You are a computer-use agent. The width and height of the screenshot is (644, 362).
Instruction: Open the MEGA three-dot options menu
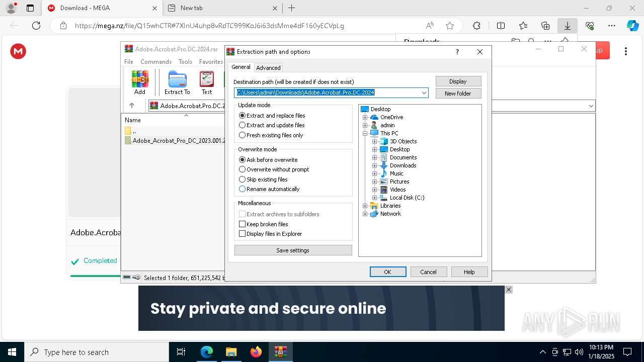(x=626, y=51)
